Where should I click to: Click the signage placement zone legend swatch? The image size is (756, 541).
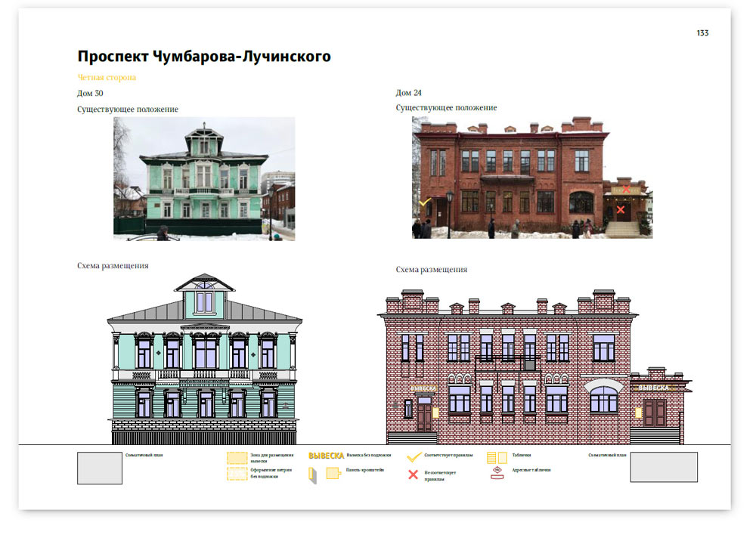point(237,458)
